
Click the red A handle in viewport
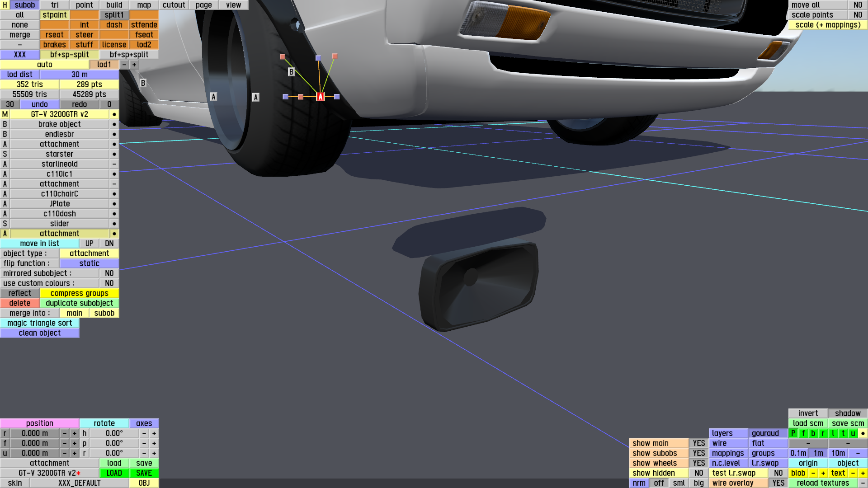[321, 97]
